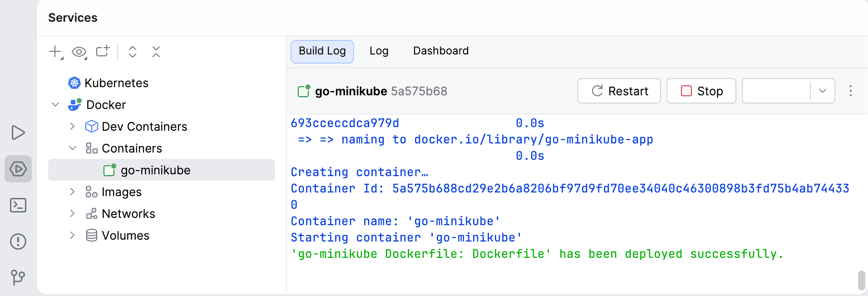Click "Starting container 'go-minikube'" log line

(406, 237)
